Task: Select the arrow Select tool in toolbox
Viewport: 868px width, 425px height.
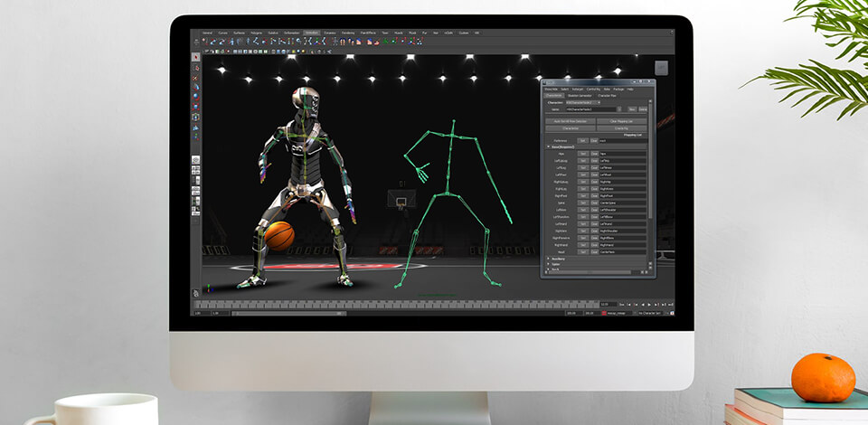Action: coord(196,56)
